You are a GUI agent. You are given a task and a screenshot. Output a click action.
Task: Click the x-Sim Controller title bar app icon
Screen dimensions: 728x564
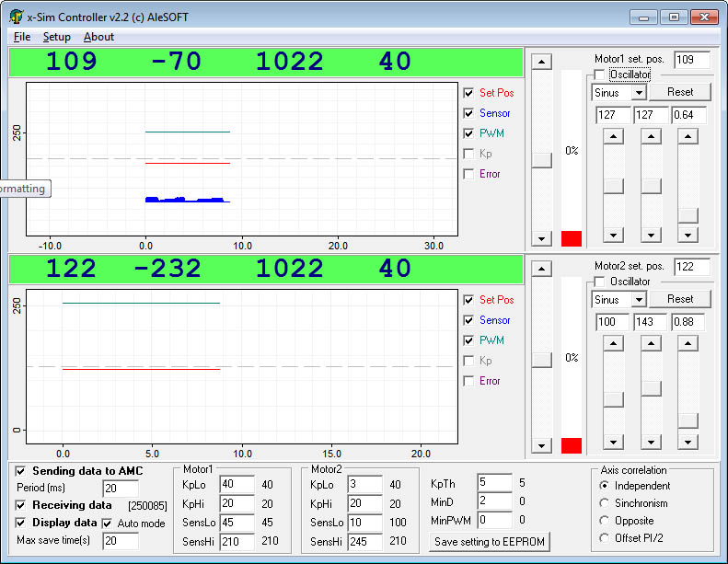16,17
